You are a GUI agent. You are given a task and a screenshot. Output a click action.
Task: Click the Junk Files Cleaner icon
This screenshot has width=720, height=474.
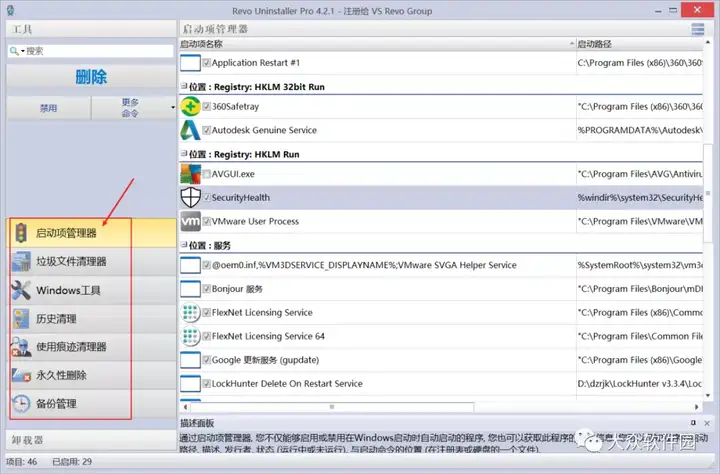[x=21, y=261]
